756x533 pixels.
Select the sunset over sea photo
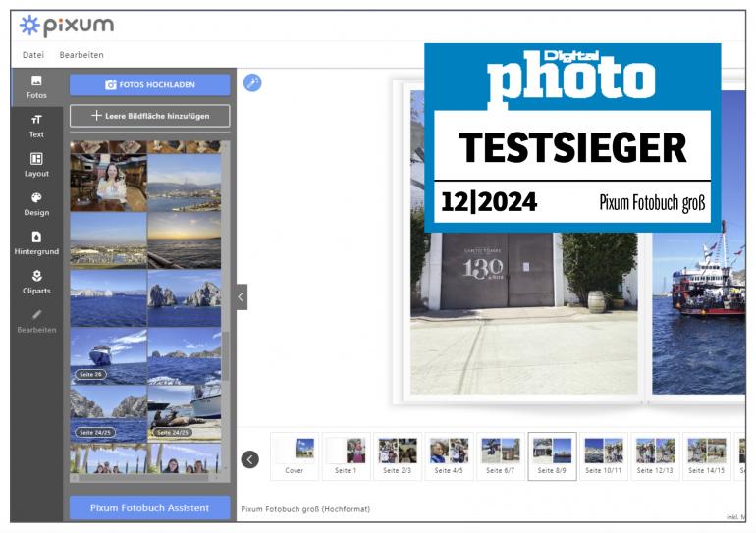tap(185, 240)
